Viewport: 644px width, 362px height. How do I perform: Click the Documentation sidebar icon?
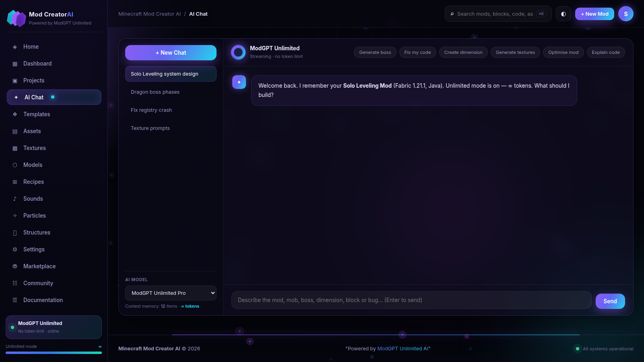click(15, 300)
